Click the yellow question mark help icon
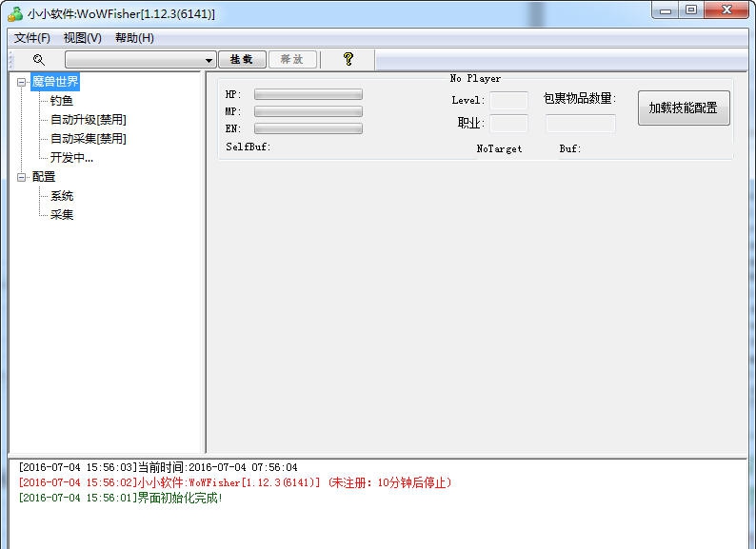This screenshot has height=549, width=756. (348, 59)
